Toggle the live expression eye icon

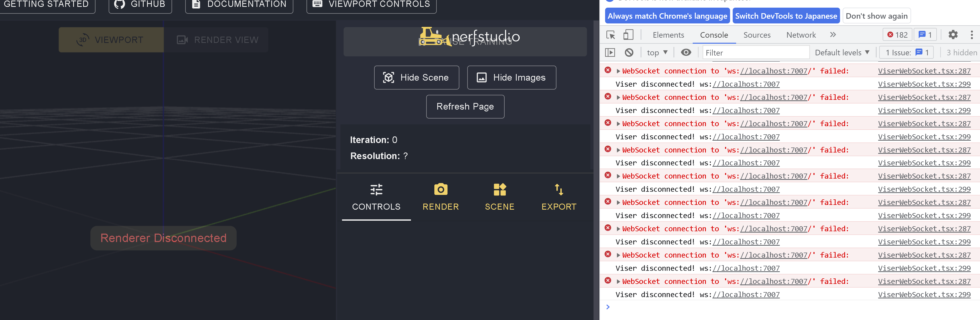[x=686, y=52]
